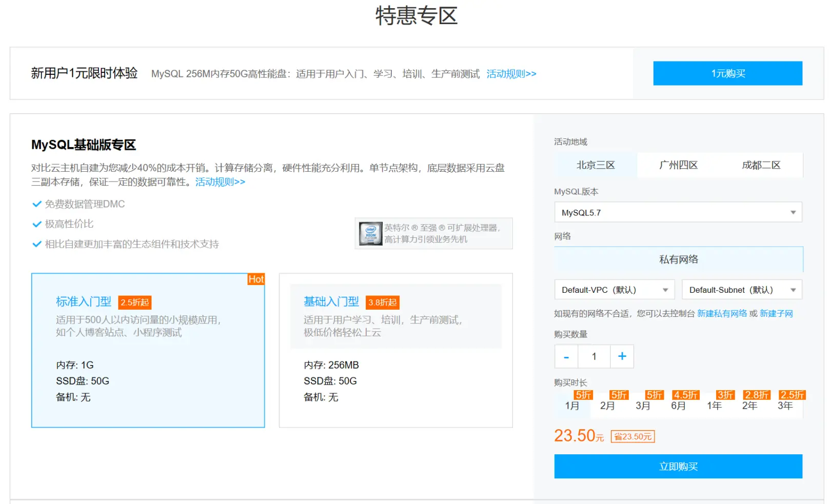The width and height of the screenshot is (831, 504).
Task: Expand the Default-Subnet dropdown
Action: coord(742,290)
